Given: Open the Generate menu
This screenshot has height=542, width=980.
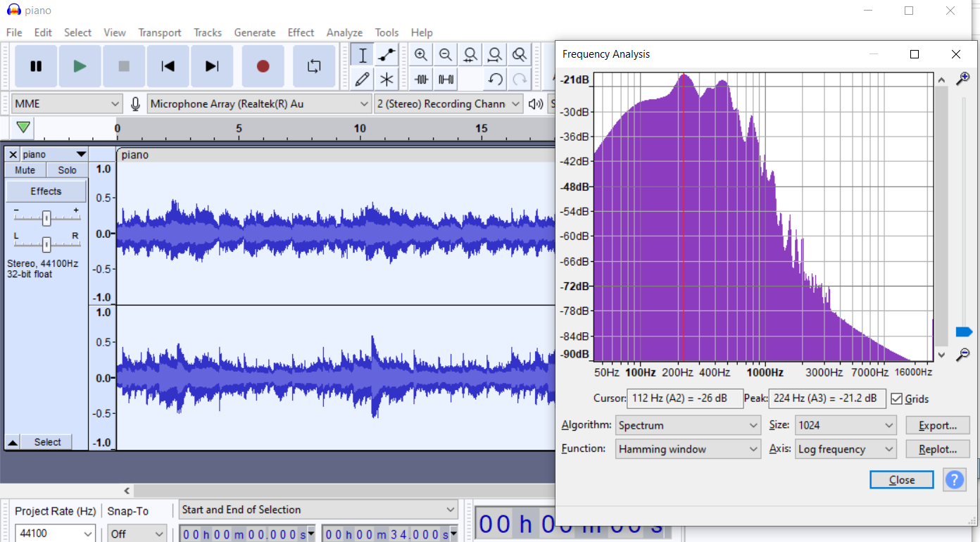Looking at the screenshot, I should click(x=255, y=32).
